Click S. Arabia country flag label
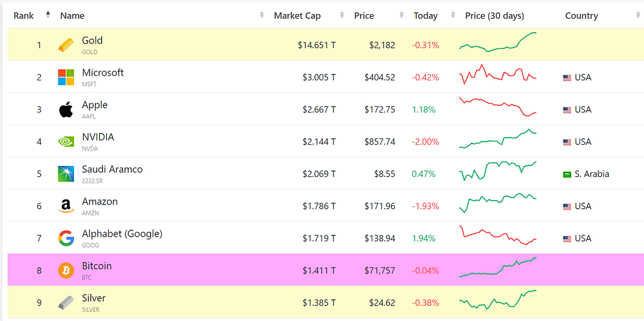 (585, 174)
